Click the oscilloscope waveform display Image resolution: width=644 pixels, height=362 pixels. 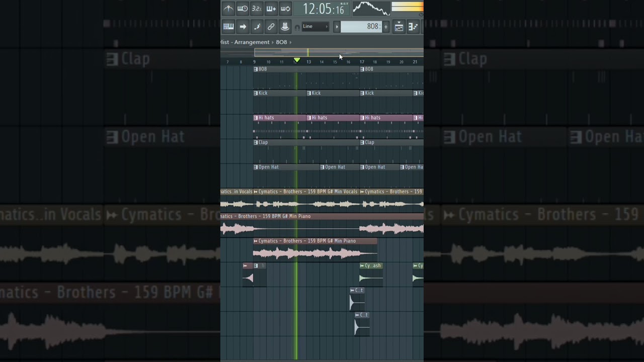[x=371, y=8]
